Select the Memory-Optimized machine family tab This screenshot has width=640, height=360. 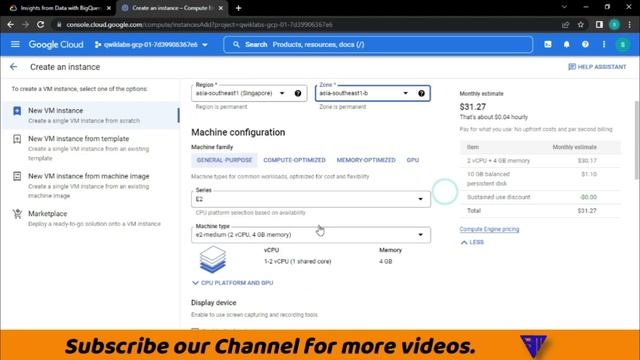[366, 160]
